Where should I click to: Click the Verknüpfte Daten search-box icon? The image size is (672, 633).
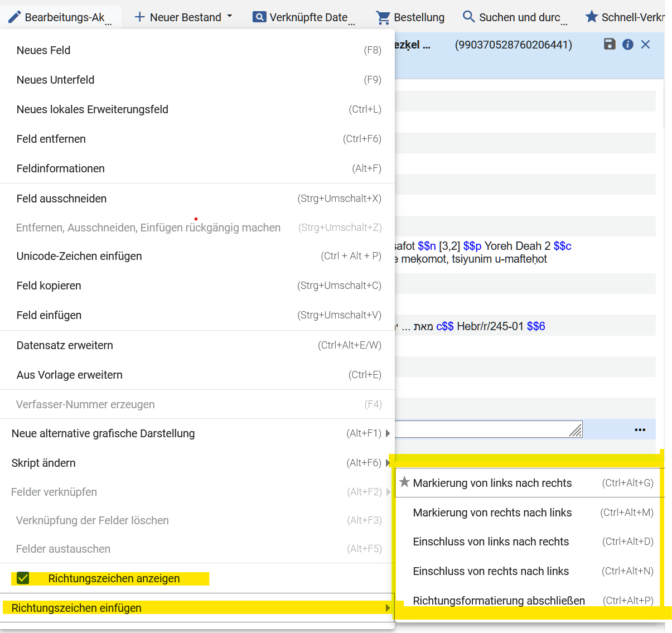point(259,17)
